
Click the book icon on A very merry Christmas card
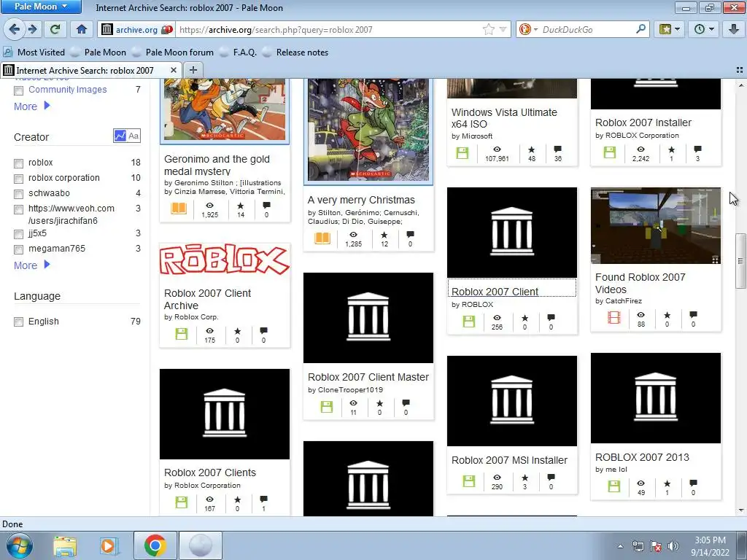click(322, 238)
